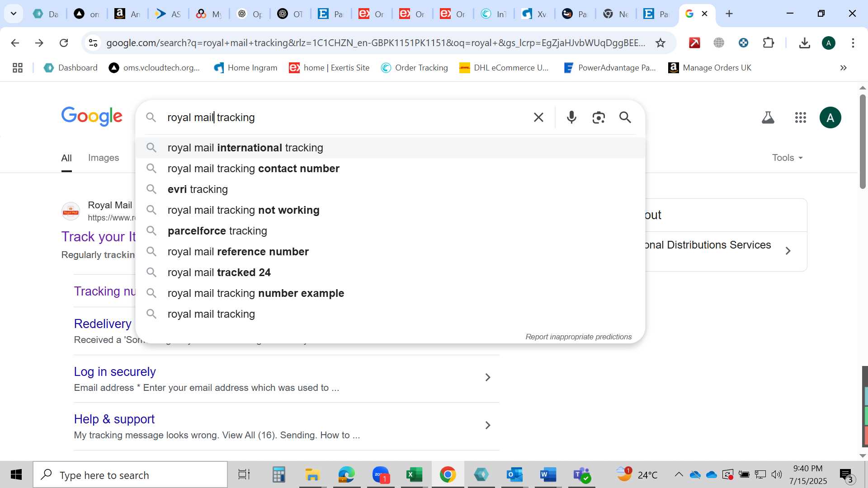Open Chrome Extensions puzzle icon
868x488 pixels.
769,43
